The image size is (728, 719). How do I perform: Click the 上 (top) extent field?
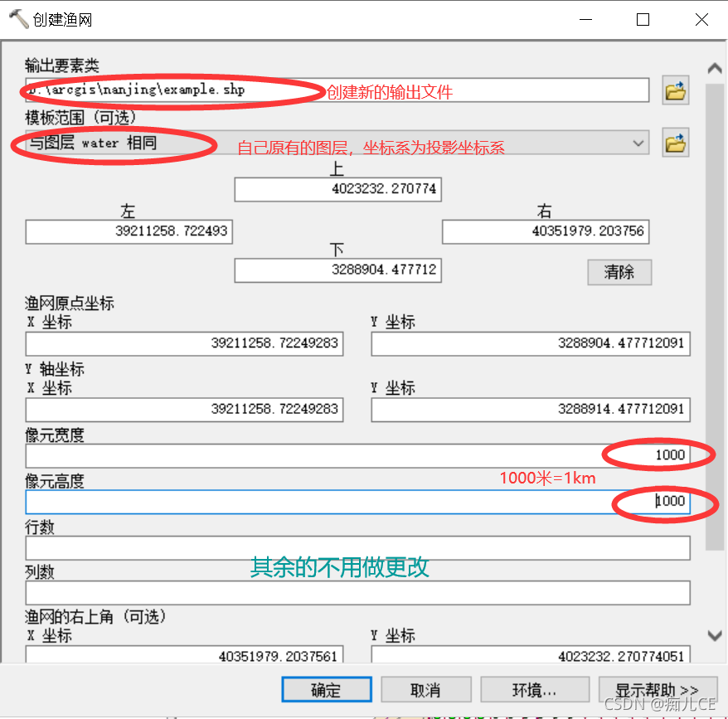pyautogui.click(x=337, y=189)
